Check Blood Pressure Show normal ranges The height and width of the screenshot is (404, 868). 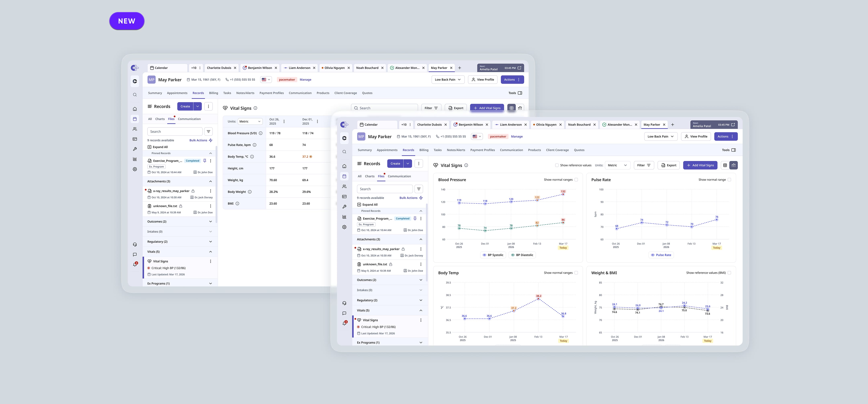coord(576,180)
